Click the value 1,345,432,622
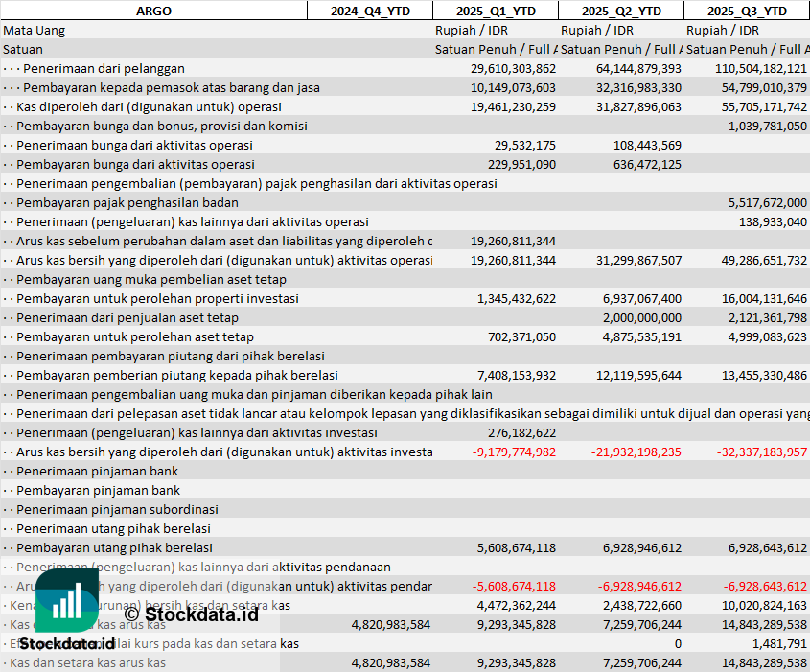810x672 pixels. click(517, 298)
